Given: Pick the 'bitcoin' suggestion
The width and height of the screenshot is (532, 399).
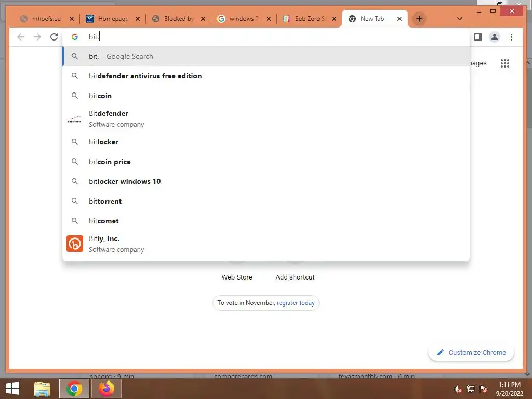Looking at the screenshot, I should [x=266, y=96].
